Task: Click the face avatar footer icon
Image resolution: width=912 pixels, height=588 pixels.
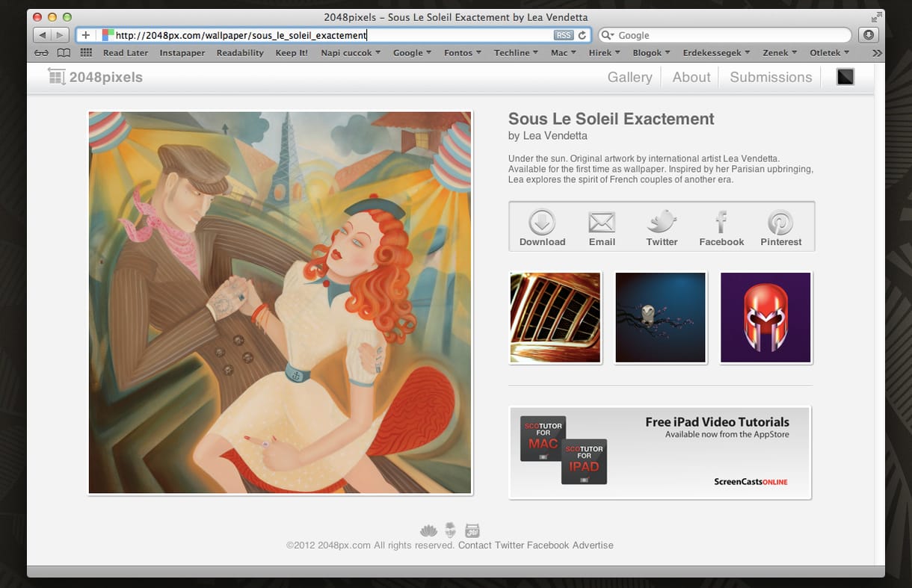Action: click(x=450, y=530)
